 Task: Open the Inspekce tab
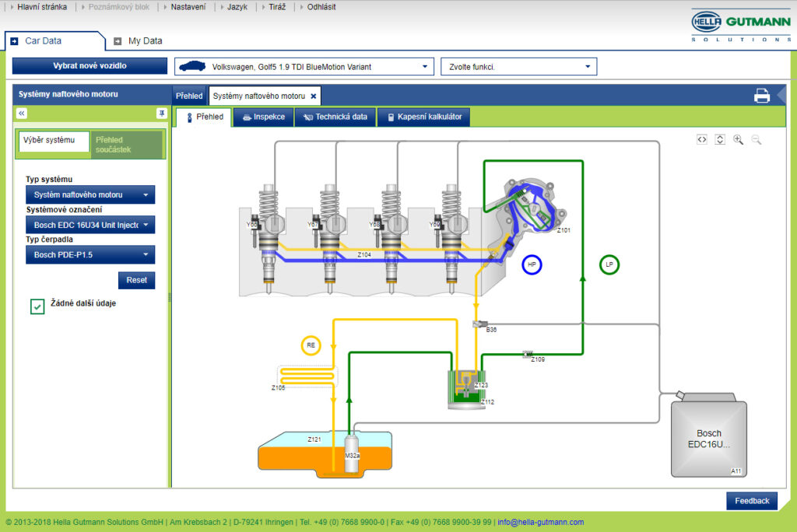point(263,117)
